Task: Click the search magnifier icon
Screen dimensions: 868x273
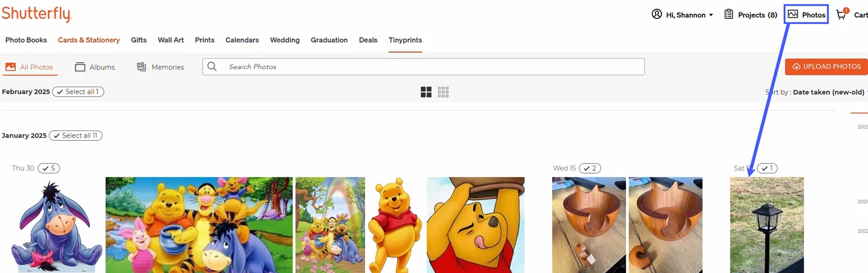Action: [212, 67]
